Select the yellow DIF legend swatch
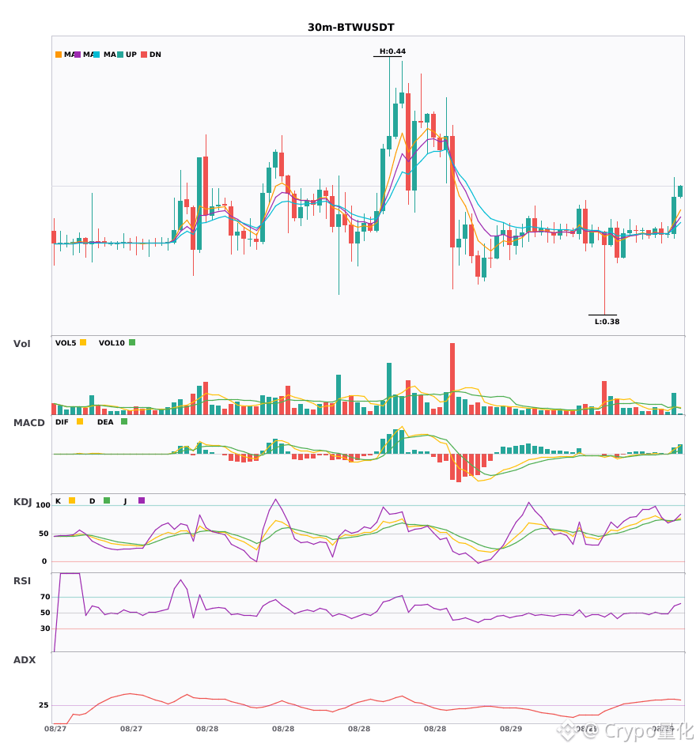Viewport: 700px width, 751px height. [x=80, y=421]
